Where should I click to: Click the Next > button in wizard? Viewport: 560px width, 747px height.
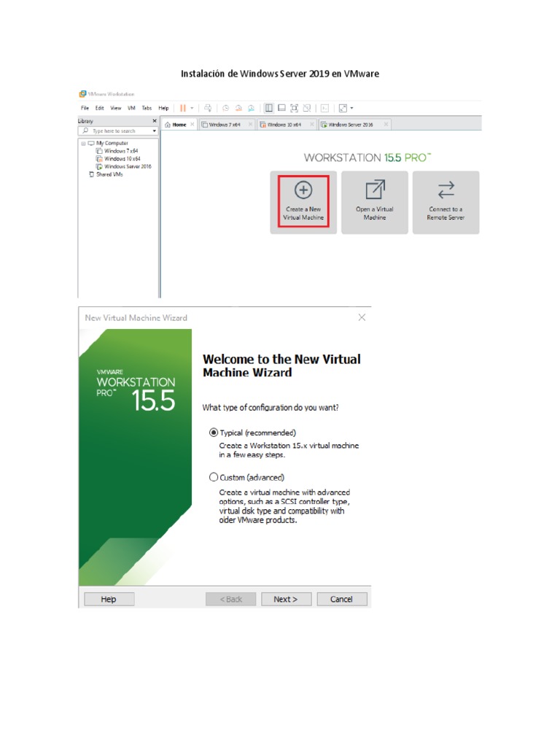coord(286,599)
